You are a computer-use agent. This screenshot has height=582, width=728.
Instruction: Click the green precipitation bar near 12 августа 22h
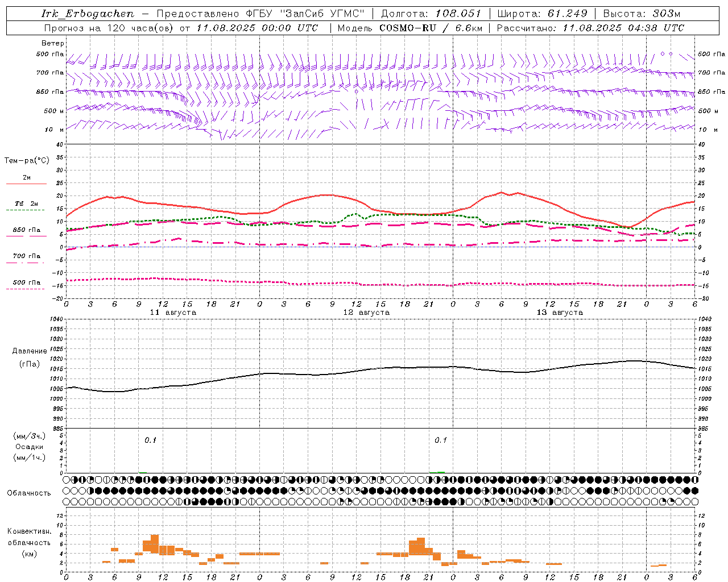(x=441, y=472)
